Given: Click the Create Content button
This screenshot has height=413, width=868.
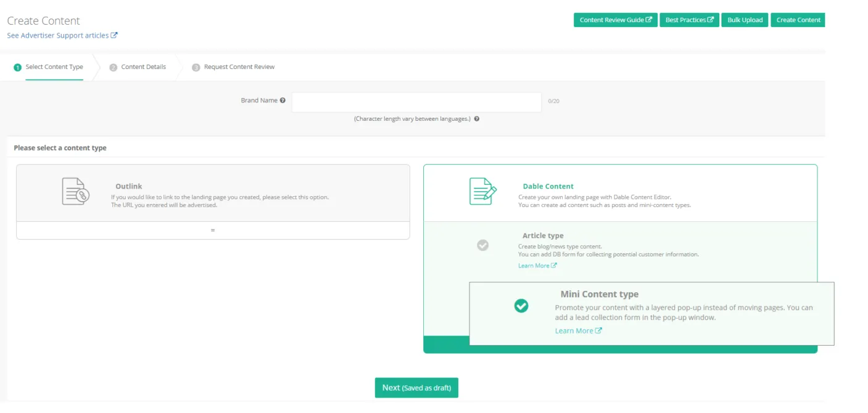Looking at the screenshot, I should click(798, 20).
